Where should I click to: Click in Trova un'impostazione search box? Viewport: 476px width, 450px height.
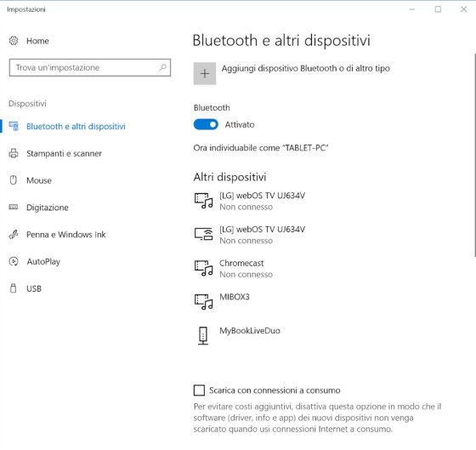90,67
